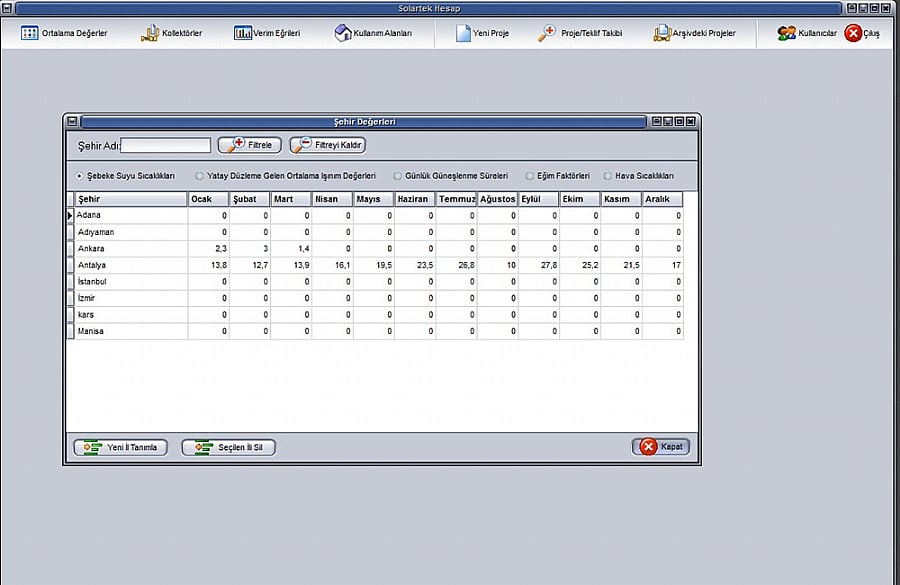This screenshot has height=585, width=900.
Task: Select Şebeke Suyu Sıcaklıkları radio button
Action: [x=79, y=176]
